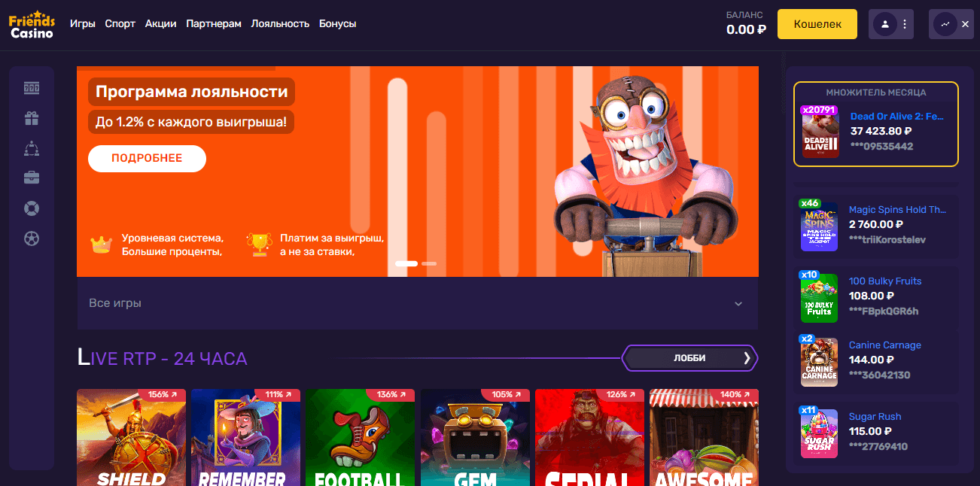Open support via lifebuoy sidebar icon

32,208
